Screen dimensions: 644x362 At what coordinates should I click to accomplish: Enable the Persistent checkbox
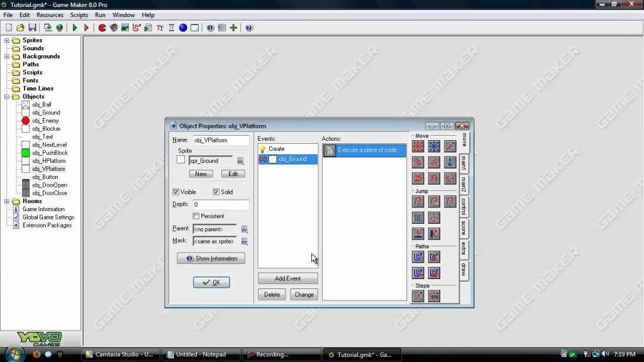[196, 216]
